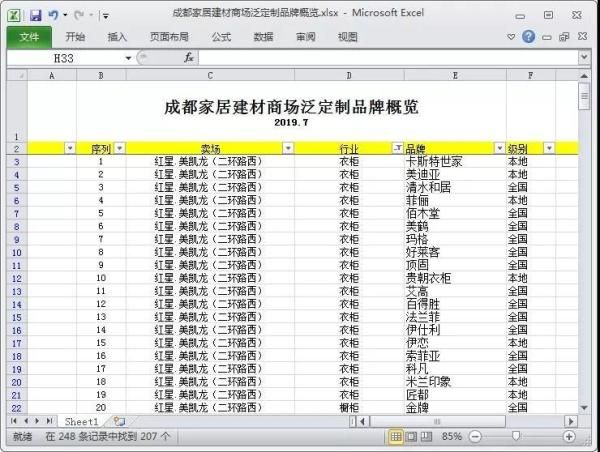600x452 pixels.
Task: Click the Insert Worksheet tab icon
Action: 119,422
